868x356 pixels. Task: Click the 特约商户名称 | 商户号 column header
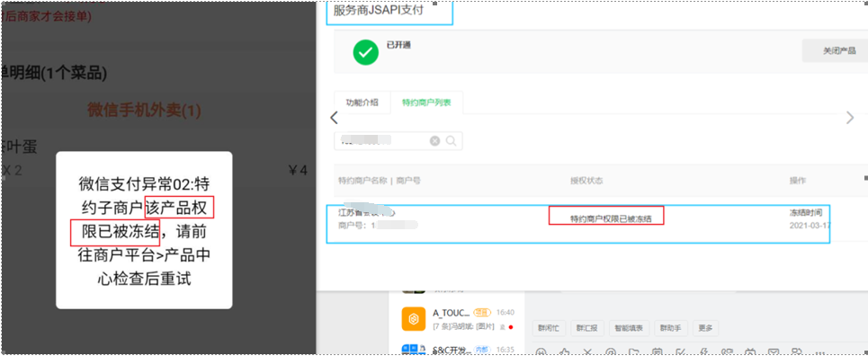[380, 181]
